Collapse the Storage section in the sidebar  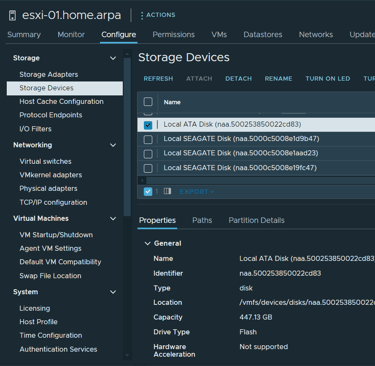pos(113,58)
